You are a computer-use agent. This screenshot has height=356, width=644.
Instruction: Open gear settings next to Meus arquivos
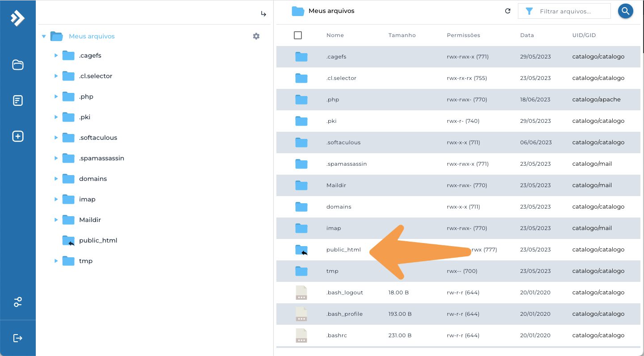click(x=256, y=36)
